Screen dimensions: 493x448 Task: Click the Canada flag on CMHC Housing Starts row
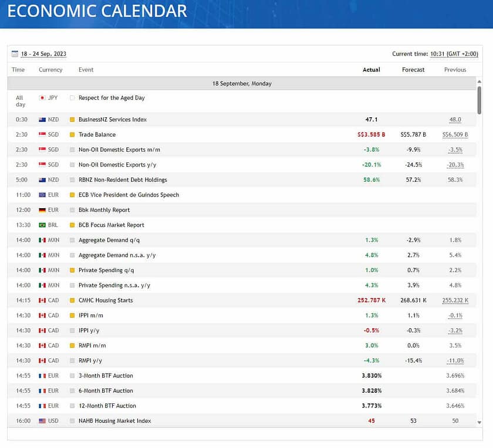point(42,301)
